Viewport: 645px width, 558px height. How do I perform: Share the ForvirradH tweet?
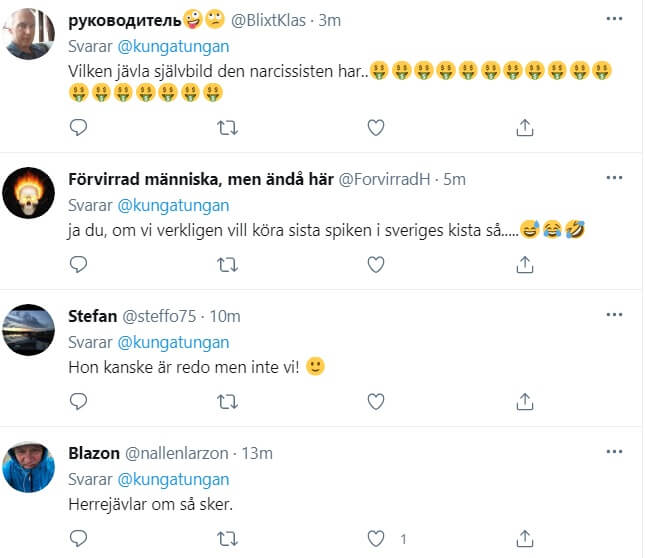click(524, 264)
